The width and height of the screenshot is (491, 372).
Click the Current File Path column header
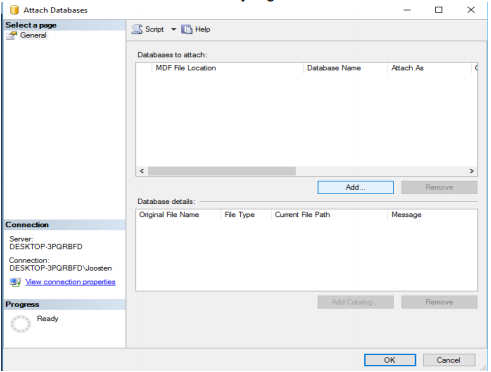[x=329, y=215]
